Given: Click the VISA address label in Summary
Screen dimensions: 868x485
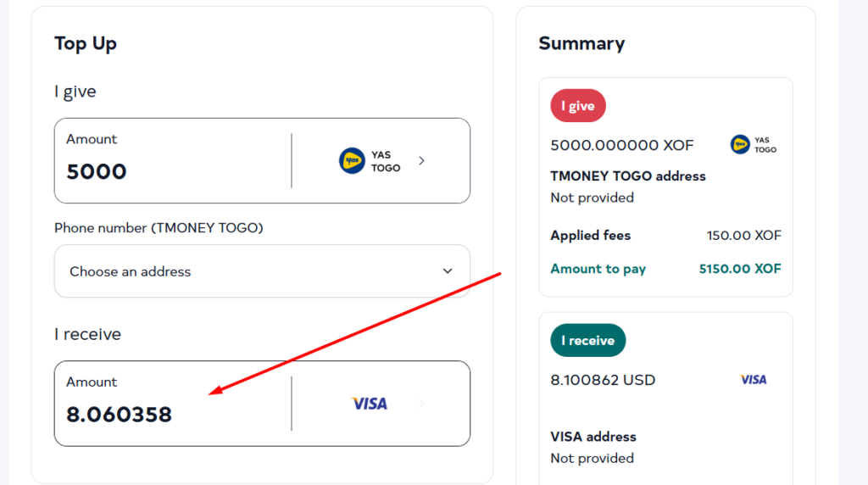Looking at the screenshot, I should (593, 437).
